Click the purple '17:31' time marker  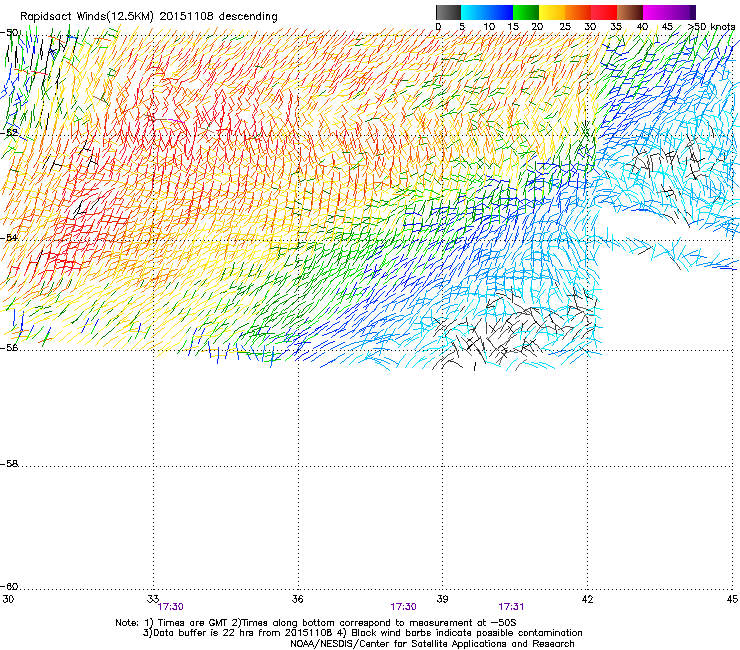511,607
